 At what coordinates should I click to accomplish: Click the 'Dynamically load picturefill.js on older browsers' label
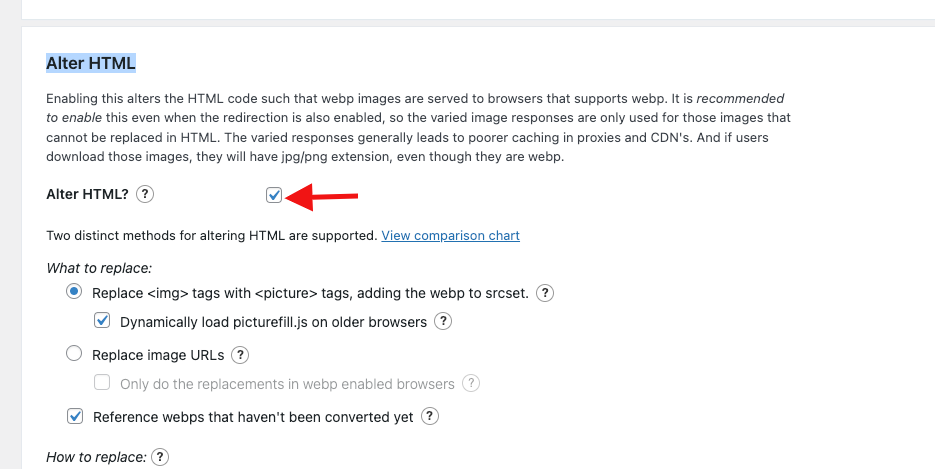point(274,322)
